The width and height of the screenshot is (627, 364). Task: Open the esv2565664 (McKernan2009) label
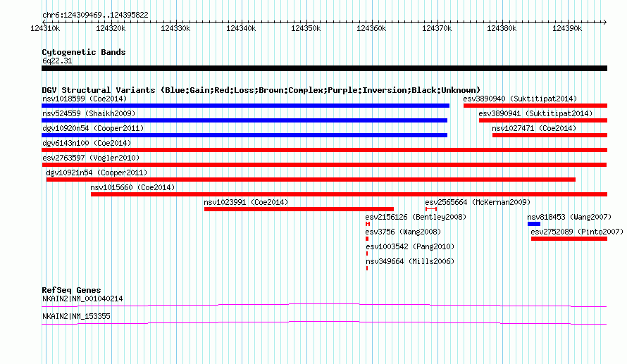[x=478, y=202]
